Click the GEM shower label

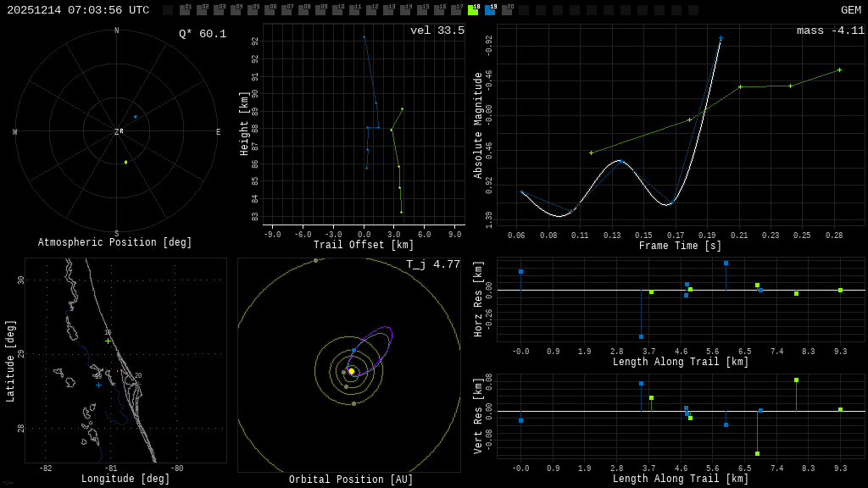tap(851, 10)
